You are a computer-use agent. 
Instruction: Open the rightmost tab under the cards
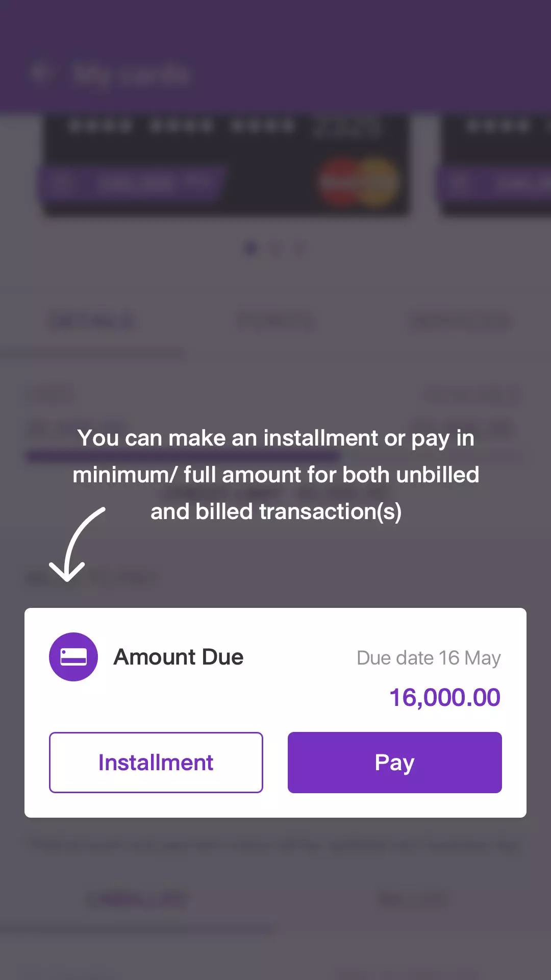tap(459, 322)
